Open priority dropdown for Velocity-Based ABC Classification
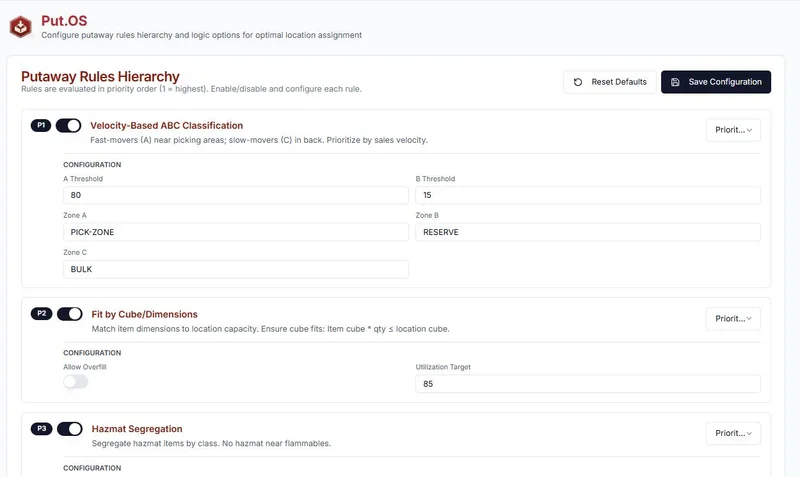 733,130
